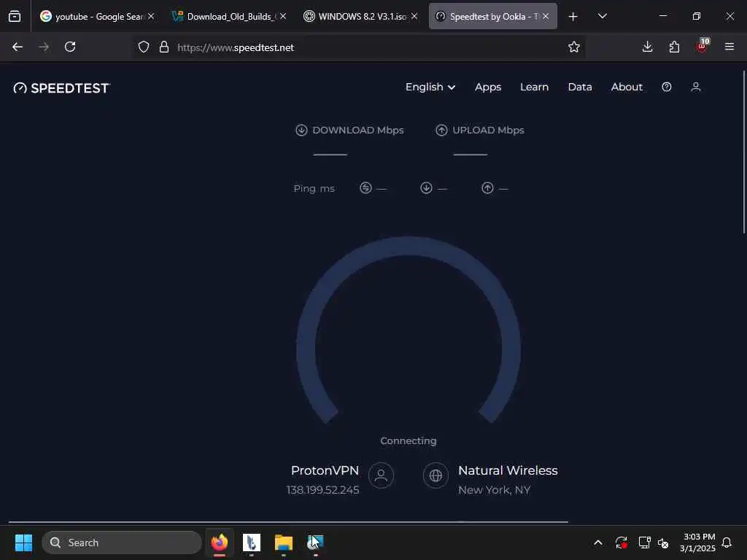Select the Speedtest by Ookla tab

coord(492,16)
